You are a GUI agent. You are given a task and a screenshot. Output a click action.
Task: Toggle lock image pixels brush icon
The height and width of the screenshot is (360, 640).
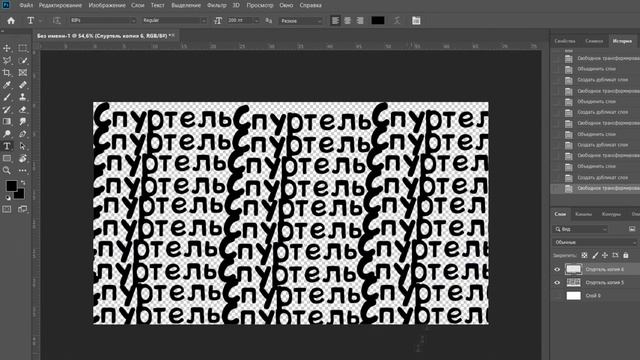(595, 256)
